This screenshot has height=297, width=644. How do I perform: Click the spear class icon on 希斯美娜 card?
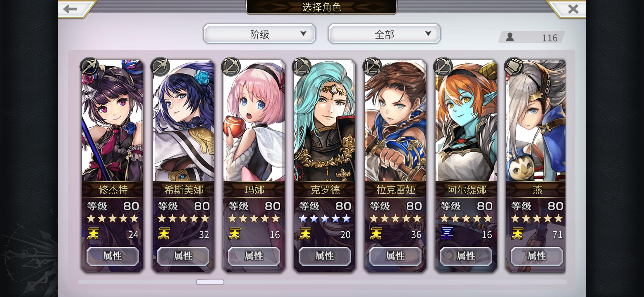pyautogui.click(x=160, y=67)
